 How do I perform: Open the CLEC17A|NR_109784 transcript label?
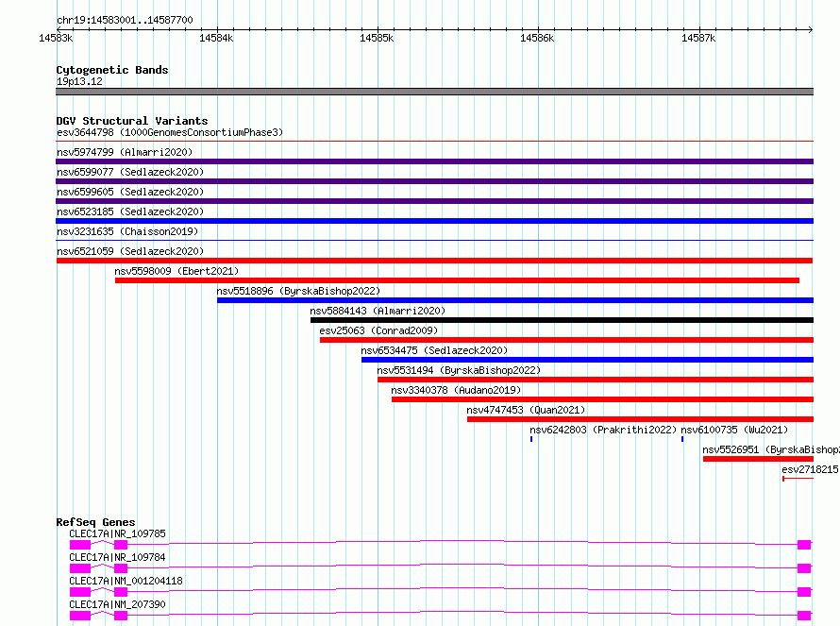coord(117,557)
